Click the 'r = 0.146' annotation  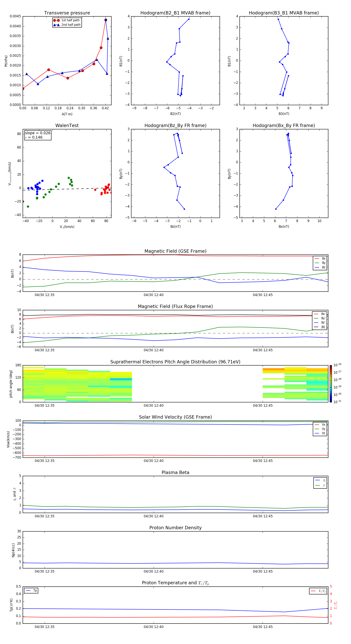(34, 137)
